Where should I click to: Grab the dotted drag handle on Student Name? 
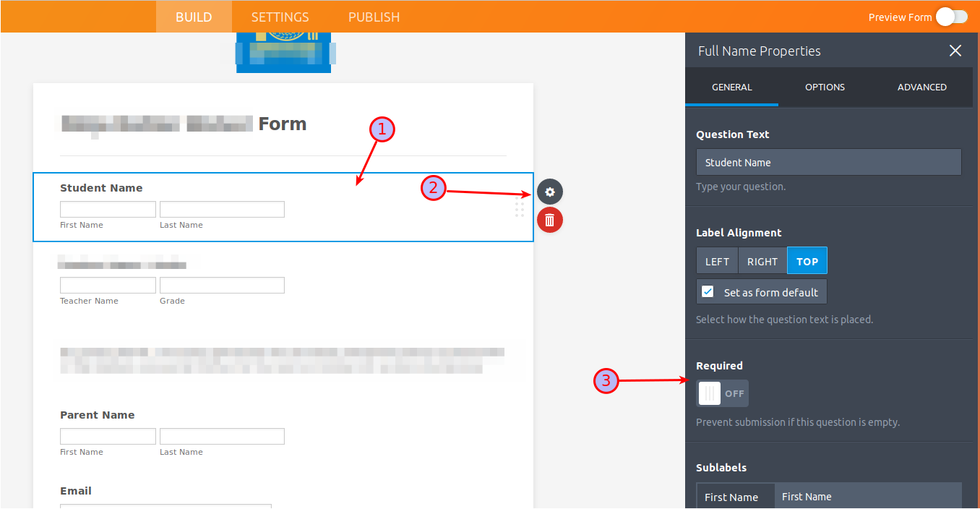click(x=520, y=209)
